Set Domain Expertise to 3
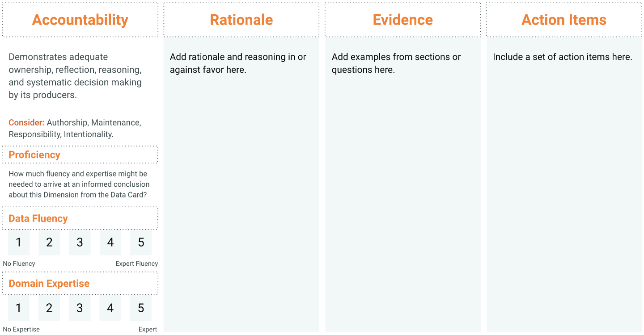Screen dimensions: 644x335 tap(80, 308)
